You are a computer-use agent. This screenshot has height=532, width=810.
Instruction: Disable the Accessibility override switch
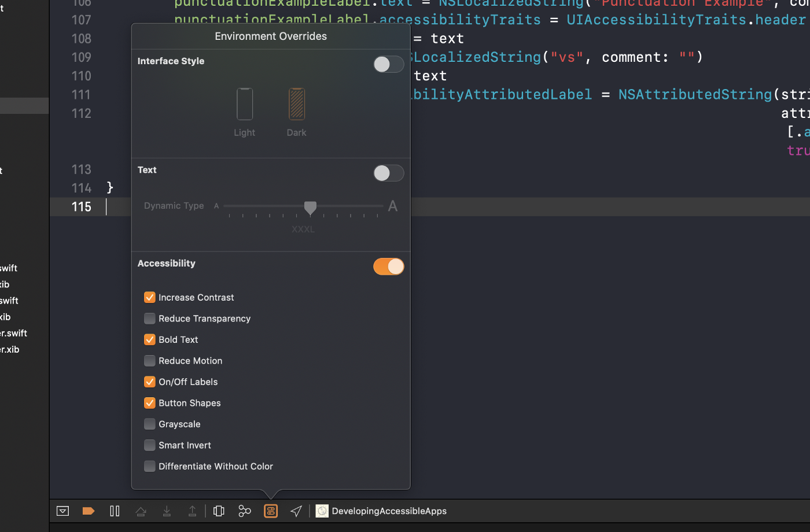(388, 267)
